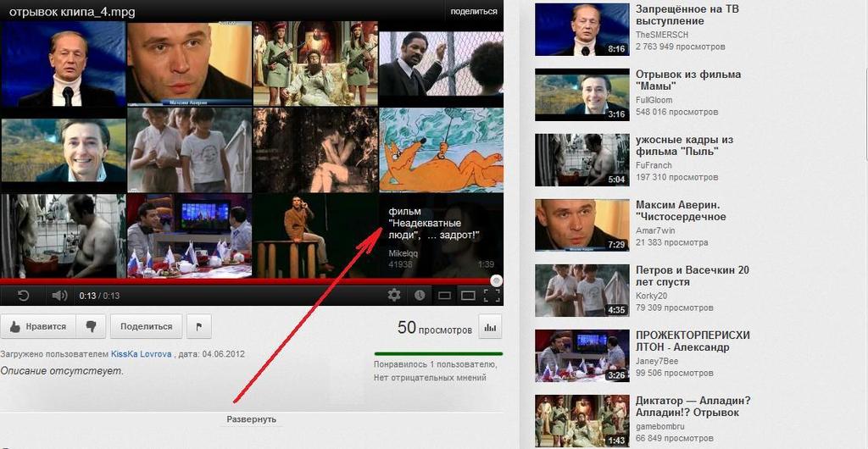Replay the video with the replay icon
Image resolution: width=868 pixels, height=449 pixels.
(x=23, y=296)
